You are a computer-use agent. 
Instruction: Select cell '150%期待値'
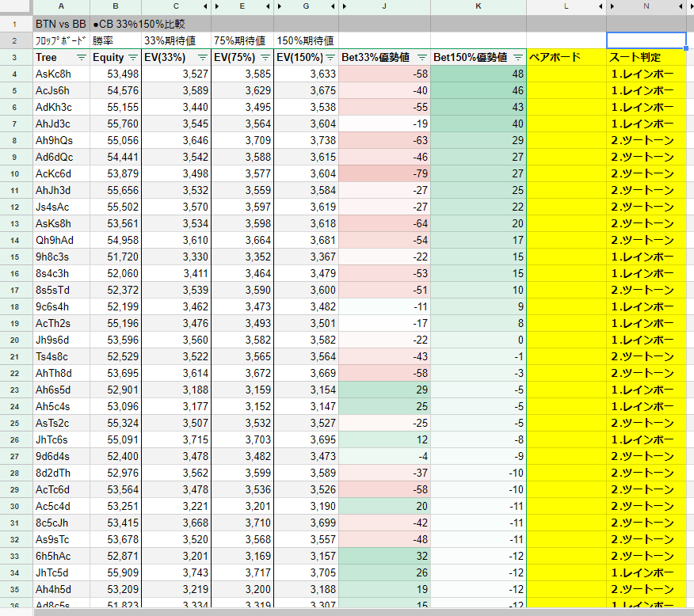pyautogui.click(x=306, y=40)
